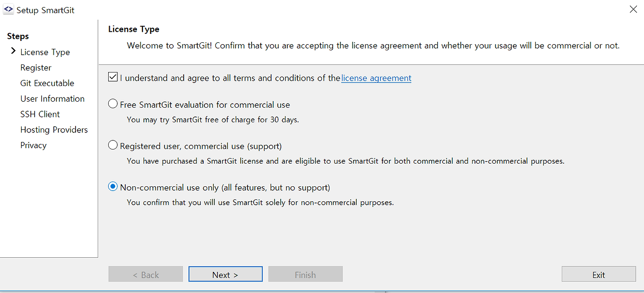Close the Setup SmartGit window

pos(633,9)
